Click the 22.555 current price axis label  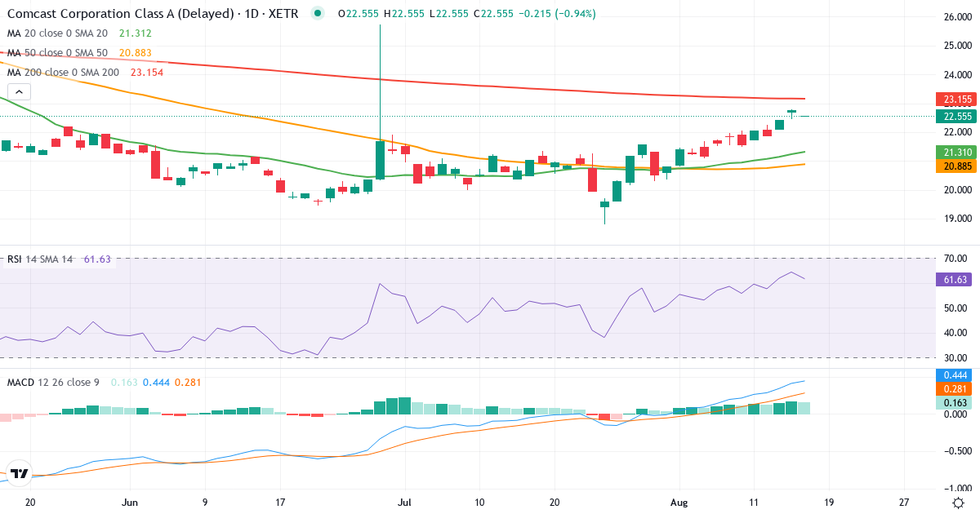(x=956, y=116)
